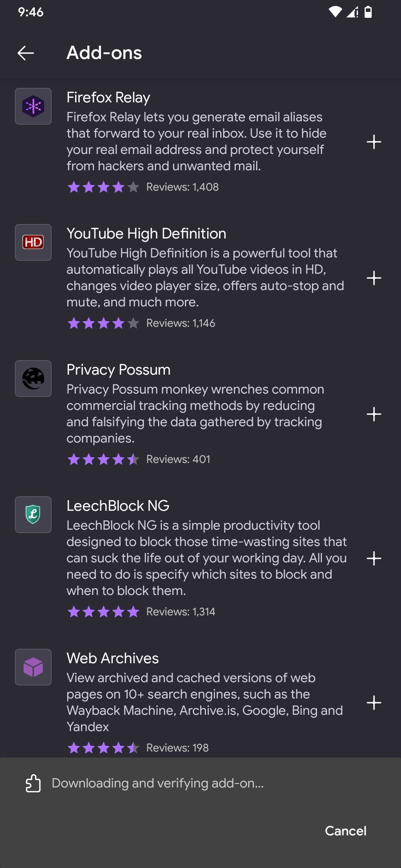
Task: Open LeechBlock NG add-on description
Action: [x=206, y=558]
